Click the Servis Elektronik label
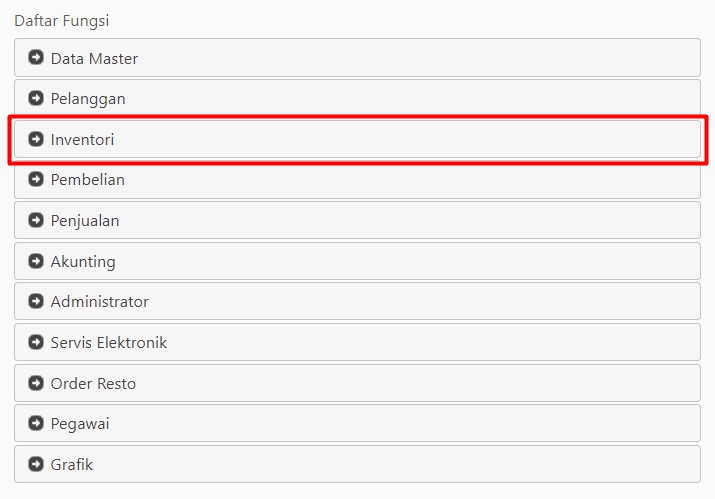 (x=109, y=342)
